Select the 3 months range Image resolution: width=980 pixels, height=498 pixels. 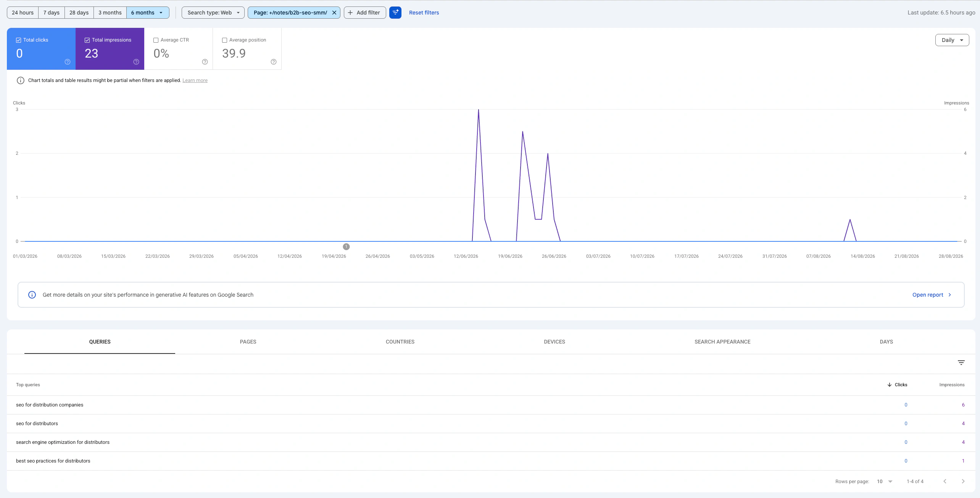click(x=110, y=13)
